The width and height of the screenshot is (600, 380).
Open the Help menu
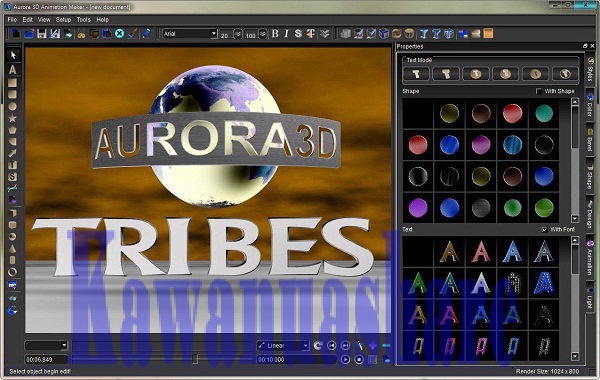tap(103, 20)
